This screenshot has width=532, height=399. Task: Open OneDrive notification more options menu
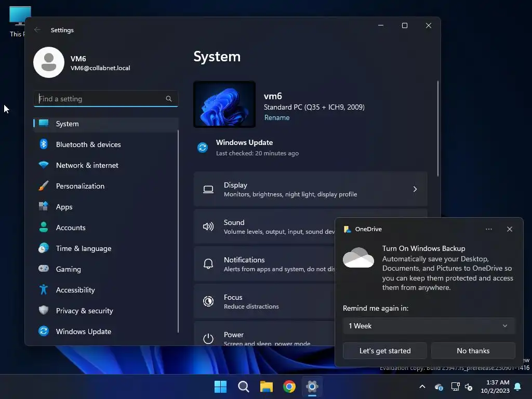[x=488, y=229]
